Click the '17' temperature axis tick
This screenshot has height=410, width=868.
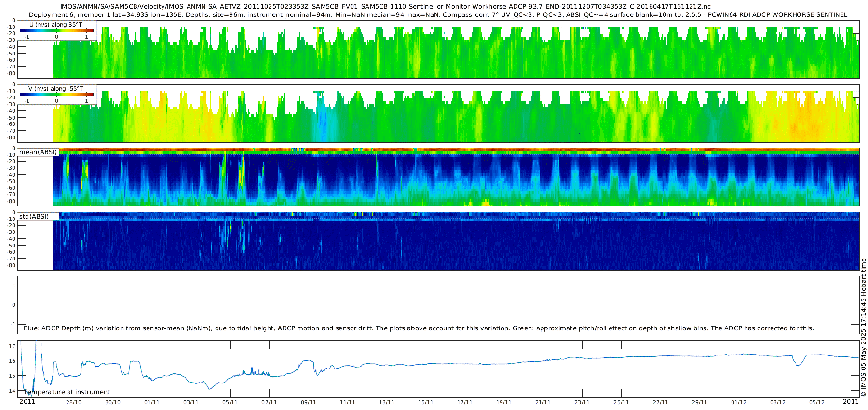[12, 346]
